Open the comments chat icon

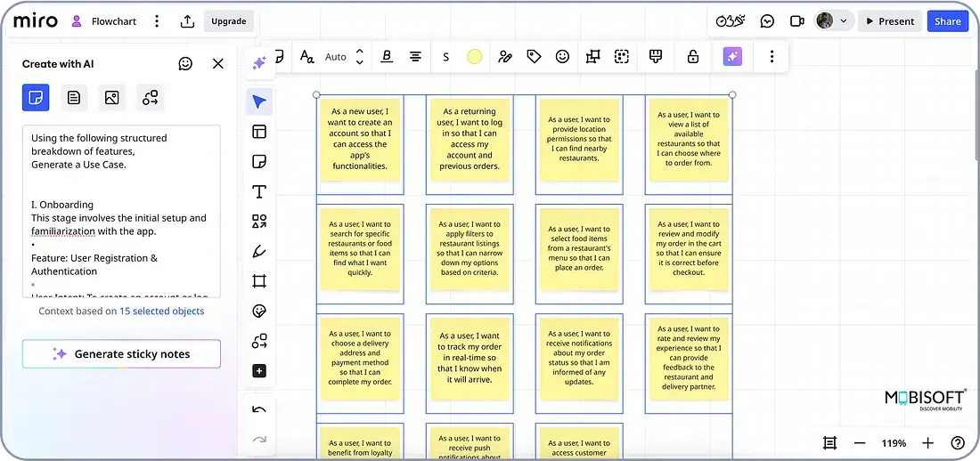[767, 21]
